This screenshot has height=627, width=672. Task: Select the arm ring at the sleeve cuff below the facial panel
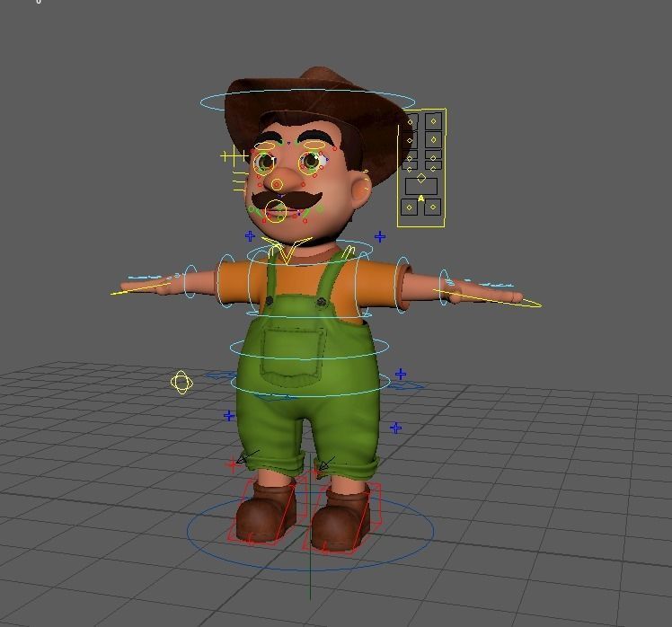point(402,285)
